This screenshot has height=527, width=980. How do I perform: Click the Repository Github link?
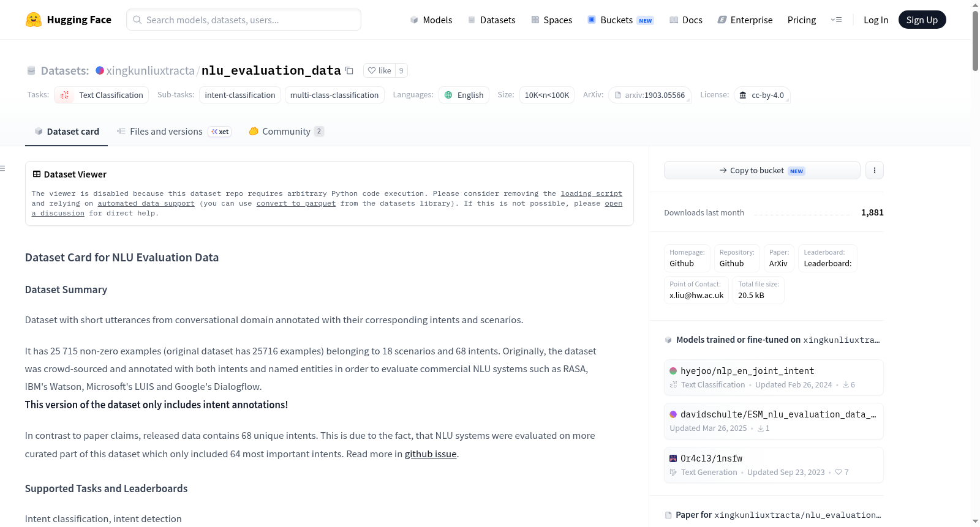(x=737, y=258)
